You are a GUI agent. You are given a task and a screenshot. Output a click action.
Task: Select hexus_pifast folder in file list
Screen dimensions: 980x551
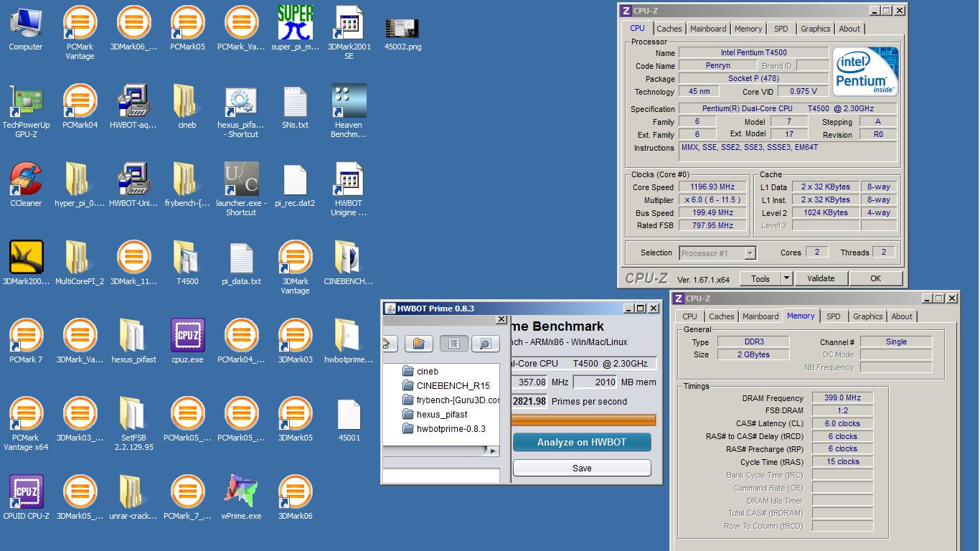(x=435, y=414)
